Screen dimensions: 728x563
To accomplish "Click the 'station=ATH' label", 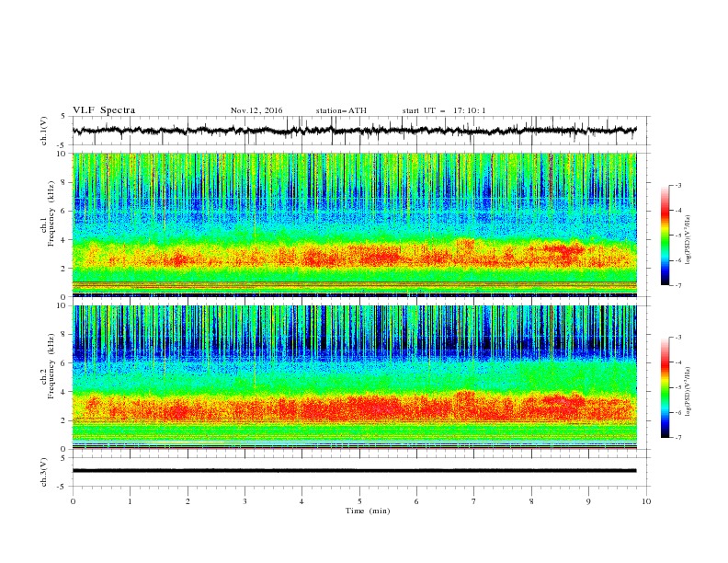I will point(341,110).
